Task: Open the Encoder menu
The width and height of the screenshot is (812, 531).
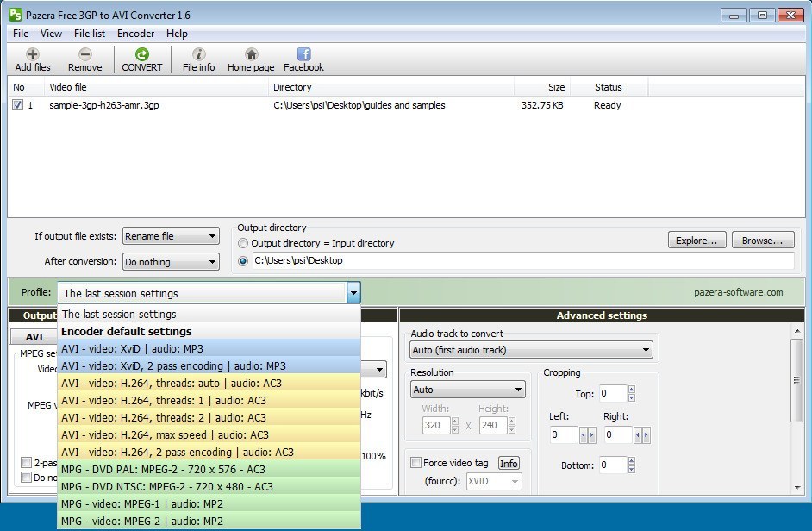Action: point(135,34)
